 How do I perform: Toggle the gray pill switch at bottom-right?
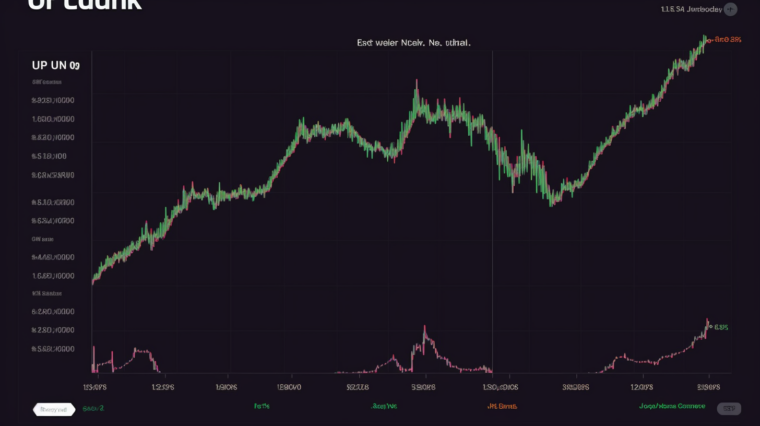pos(730,408)
